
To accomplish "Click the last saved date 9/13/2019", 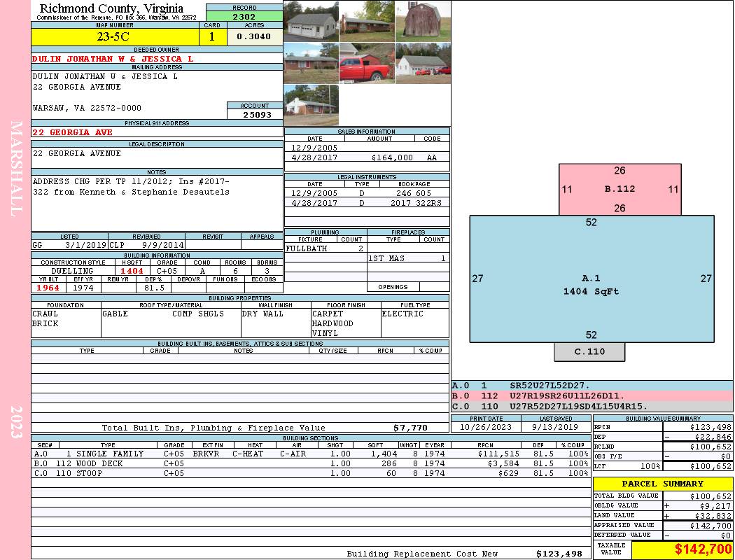I will tap(555, 427).
